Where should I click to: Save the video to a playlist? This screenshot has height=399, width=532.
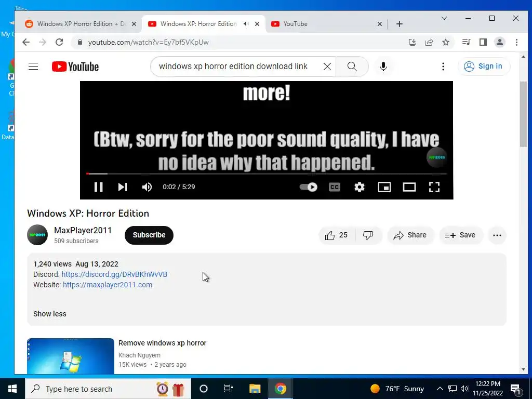(x=460, y=235)
